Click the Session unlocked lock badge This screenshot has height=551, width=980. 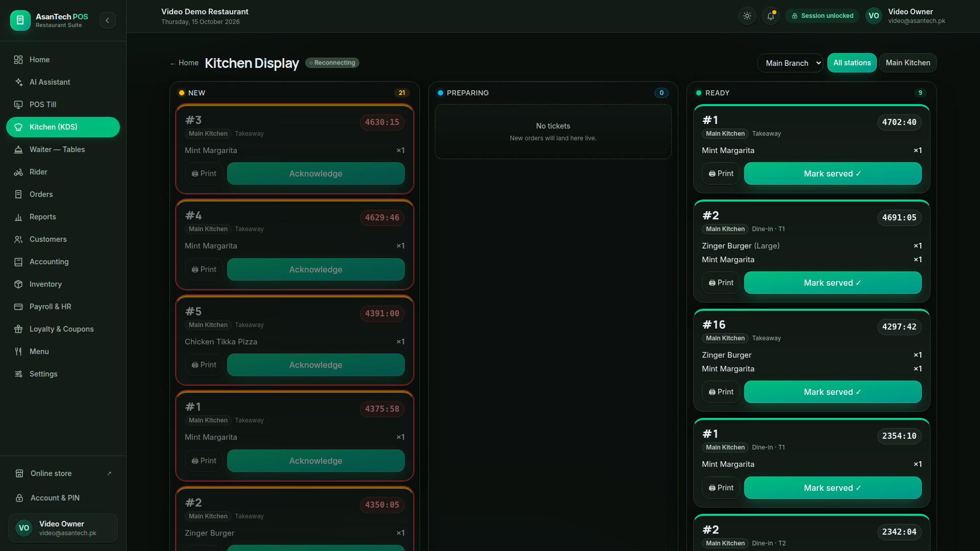click(822, 16)
